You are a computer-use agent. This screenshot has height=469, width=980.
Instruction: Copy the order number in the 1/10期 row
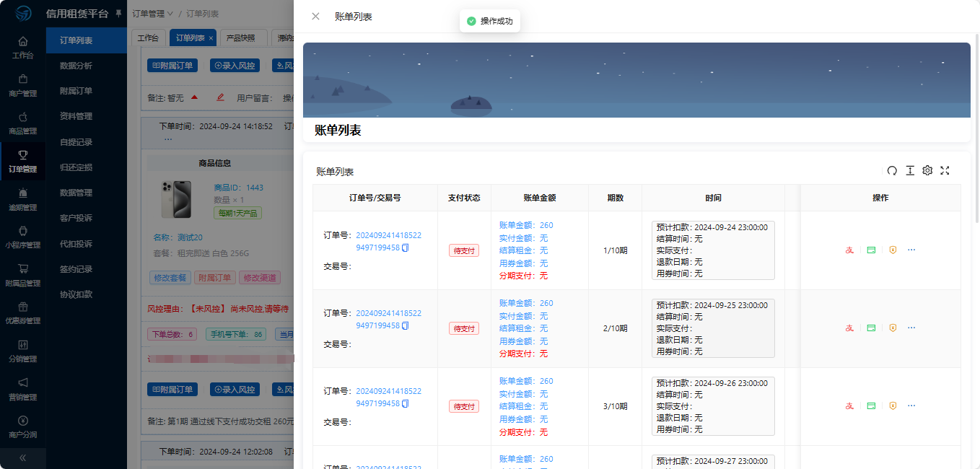406,248
